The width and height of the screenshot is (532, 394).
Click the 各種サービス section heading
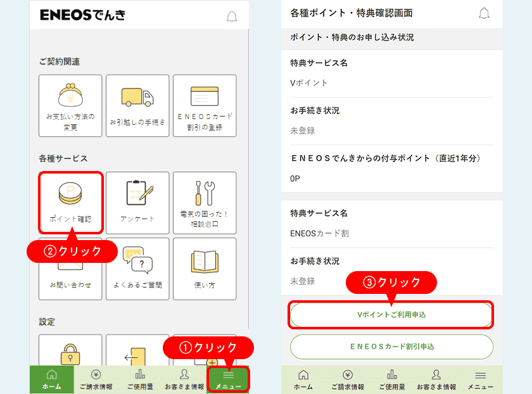(x=63, y=158)
